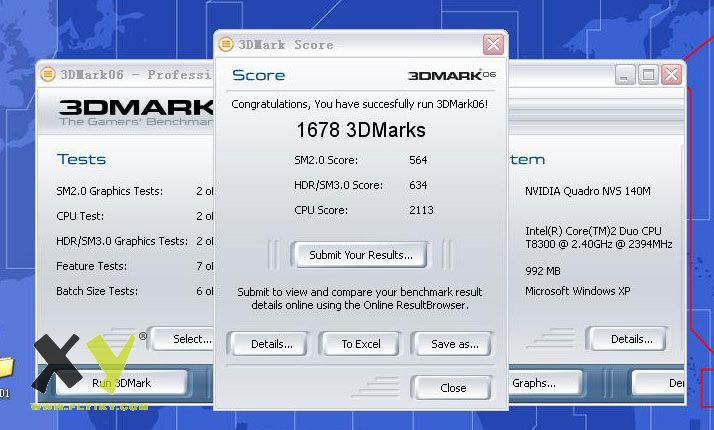Click the Tests section heading
This screenshot has height=430, width=714.
pyautogui.click(x=81, y=159)
